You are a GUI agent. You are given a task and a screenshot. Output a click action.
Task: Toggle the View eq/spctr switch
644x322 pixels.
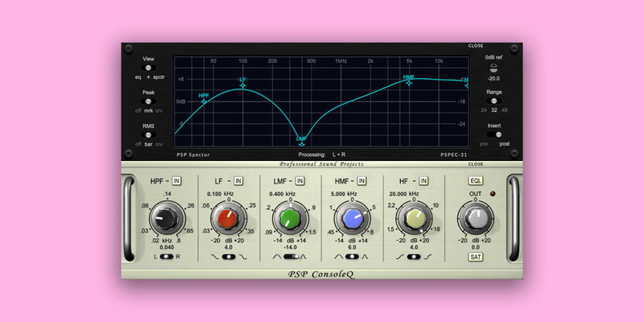[x=148, y=68]
